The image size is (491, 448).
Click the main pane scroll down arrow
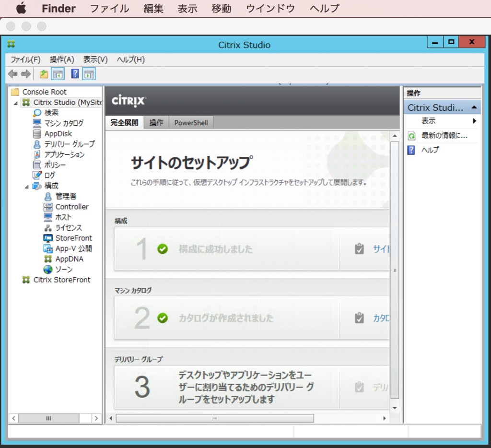pos(395,408)
